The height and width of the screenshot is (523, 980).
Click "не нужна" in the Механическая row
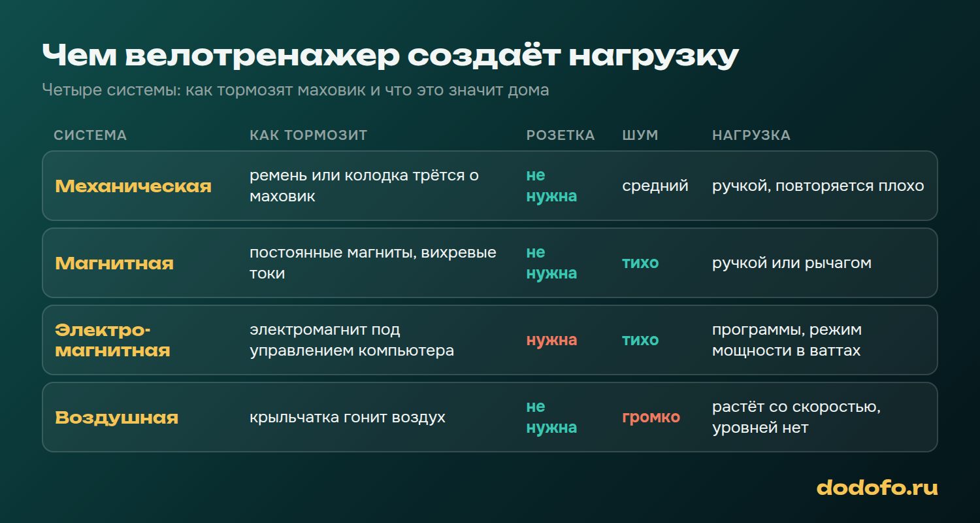tap(552, 186)
